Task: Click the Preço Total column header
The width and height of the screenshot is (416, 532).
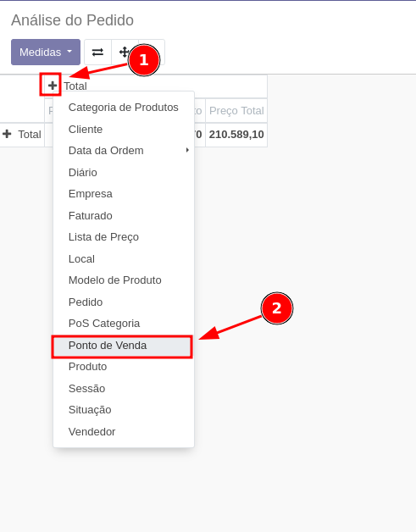Action: point(236,111)
